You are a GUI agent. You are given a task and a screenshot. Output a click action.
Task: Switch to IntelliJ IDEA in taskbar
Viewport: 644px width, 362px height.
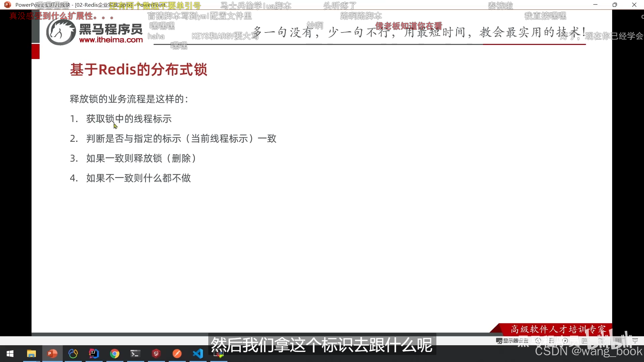[x=94, y=354]
